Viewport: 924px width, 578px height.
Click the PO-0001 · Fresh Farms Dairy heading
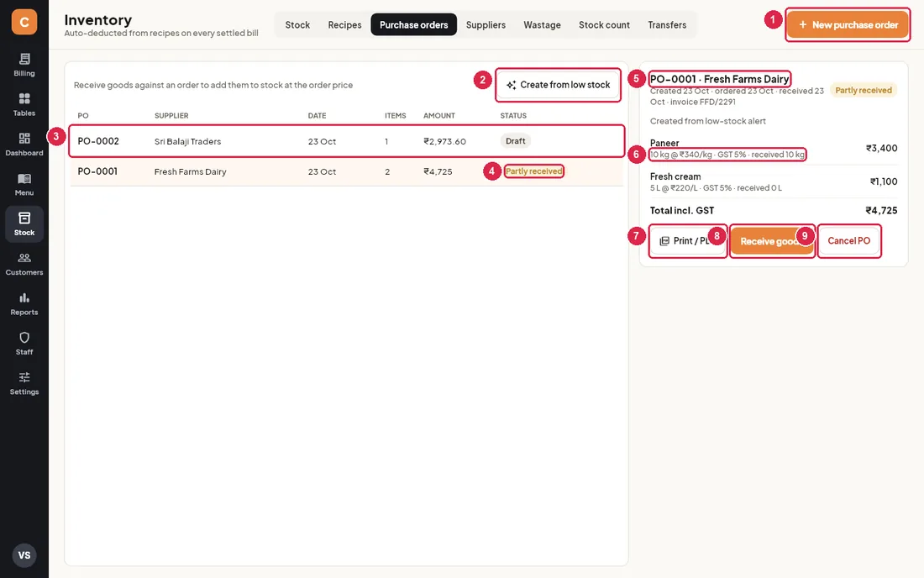pos(719,79)
